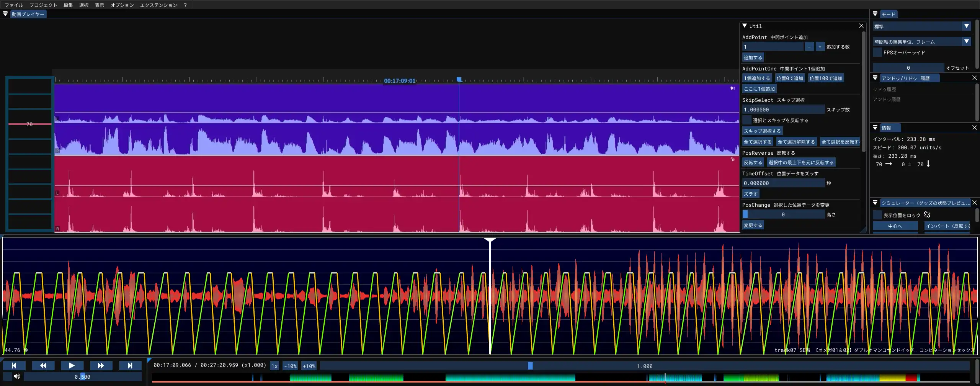980x386 pixels.
Task: Start playback with the play button
Action: coord(72,366)
